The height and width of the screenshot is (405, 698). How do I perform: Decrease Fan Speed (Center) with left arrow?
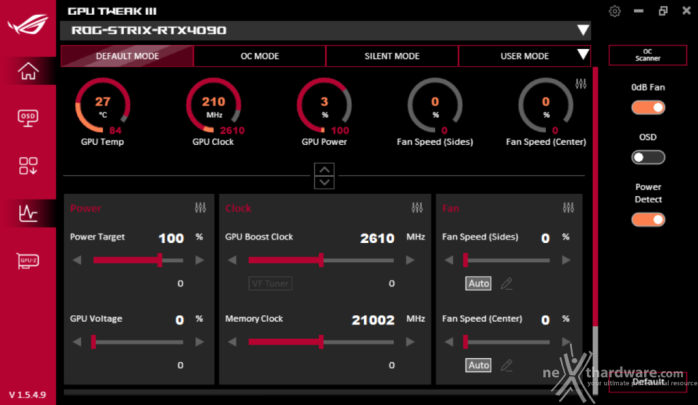point(449,342)
